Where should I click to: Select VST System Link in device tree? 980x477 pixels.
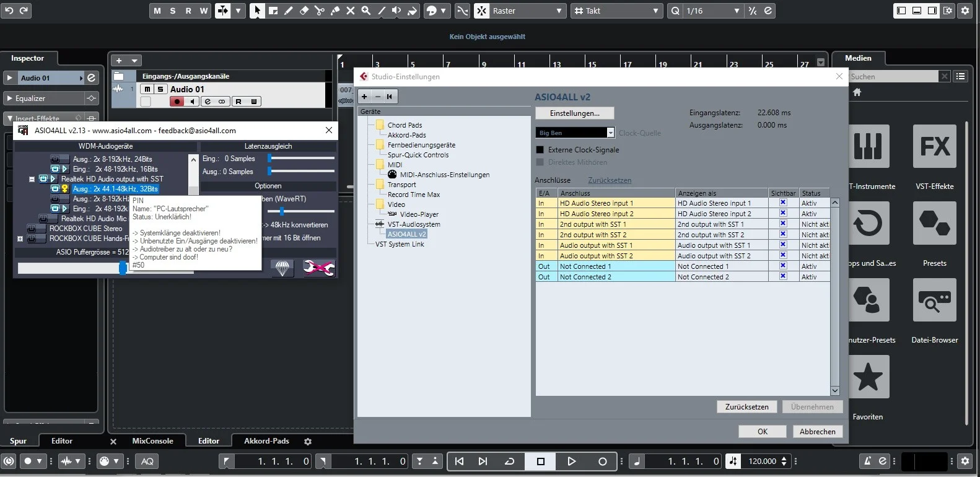pyautogui.click(x=400, y=244)
